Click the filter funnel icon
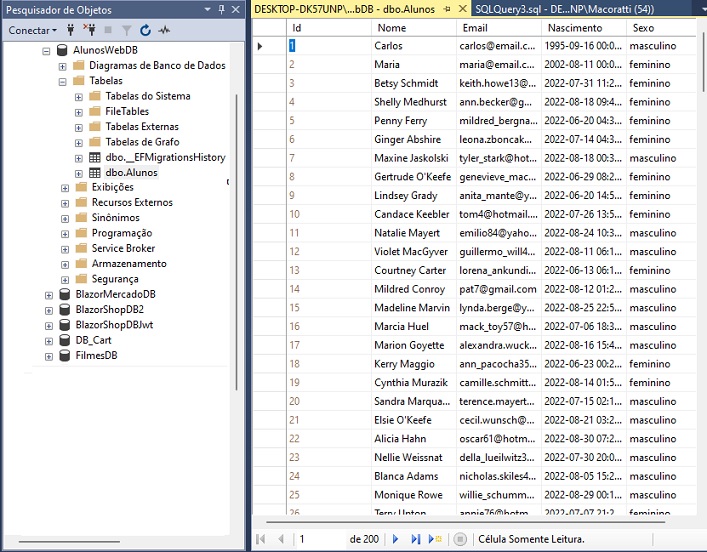 pos(127,30)
